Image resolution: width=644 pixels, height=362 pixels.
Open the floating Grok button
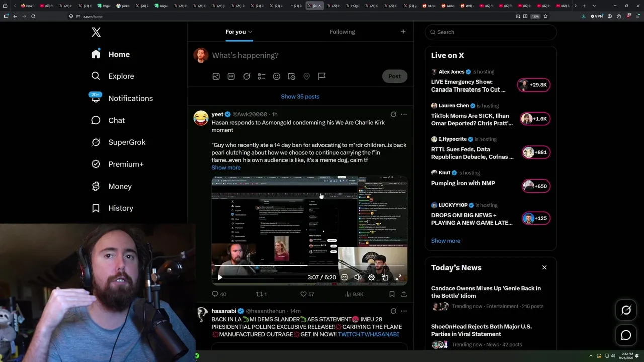(x=626, y=310)
